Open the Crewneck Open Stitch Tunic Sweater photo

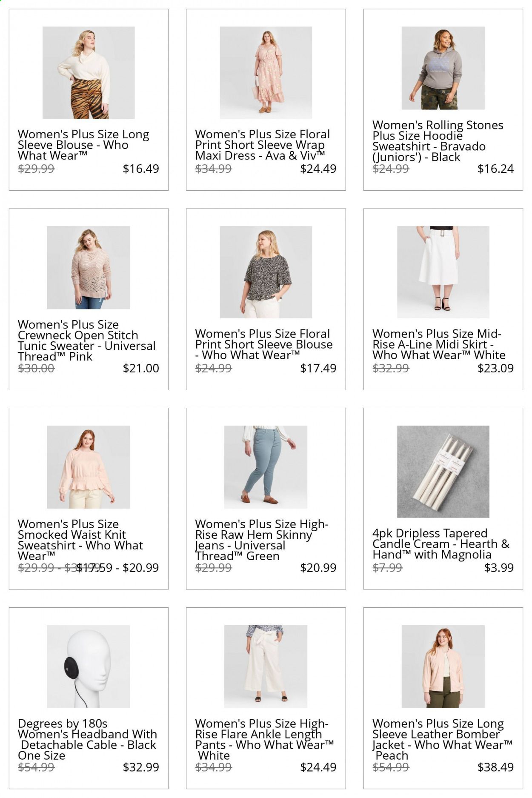(89, 267)
